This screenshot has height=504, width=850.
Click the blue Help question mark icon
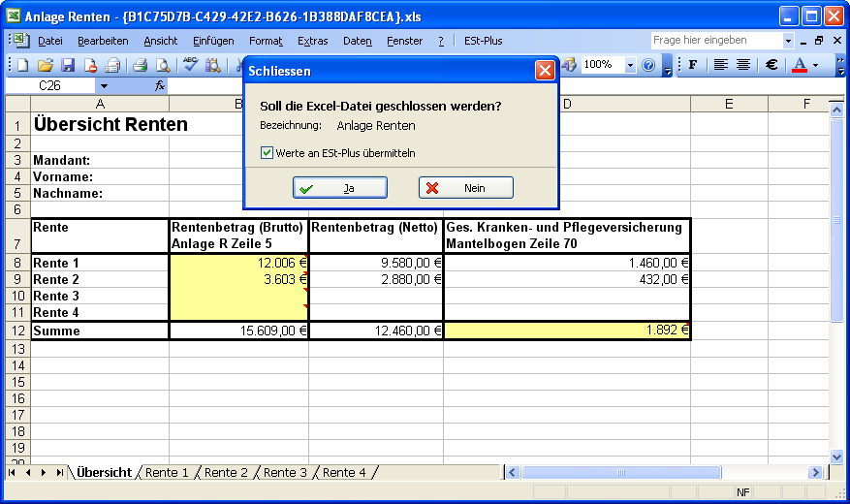click(x=648, y=65)
